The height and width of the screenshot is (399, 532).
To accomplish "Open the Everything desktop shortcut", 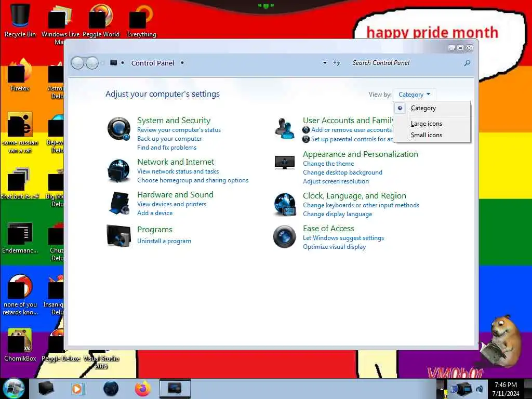I will (x=141, y=20).
